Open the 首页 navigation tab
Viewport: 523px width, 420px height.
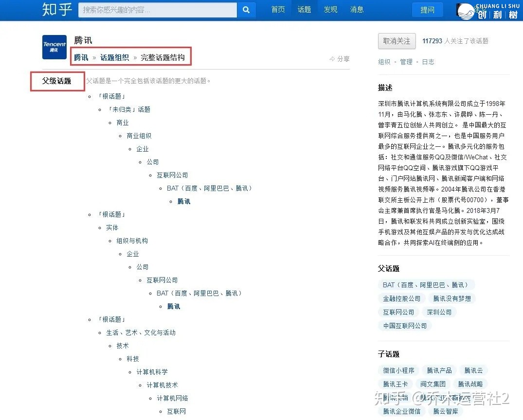[x=278, y=10]
